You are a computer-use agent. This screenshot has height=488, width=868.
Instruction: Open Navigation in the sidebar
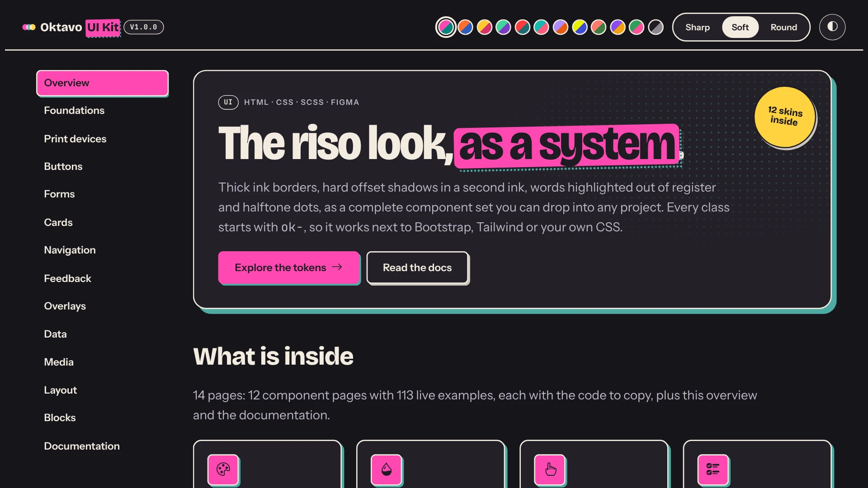(x=102, y=250)
